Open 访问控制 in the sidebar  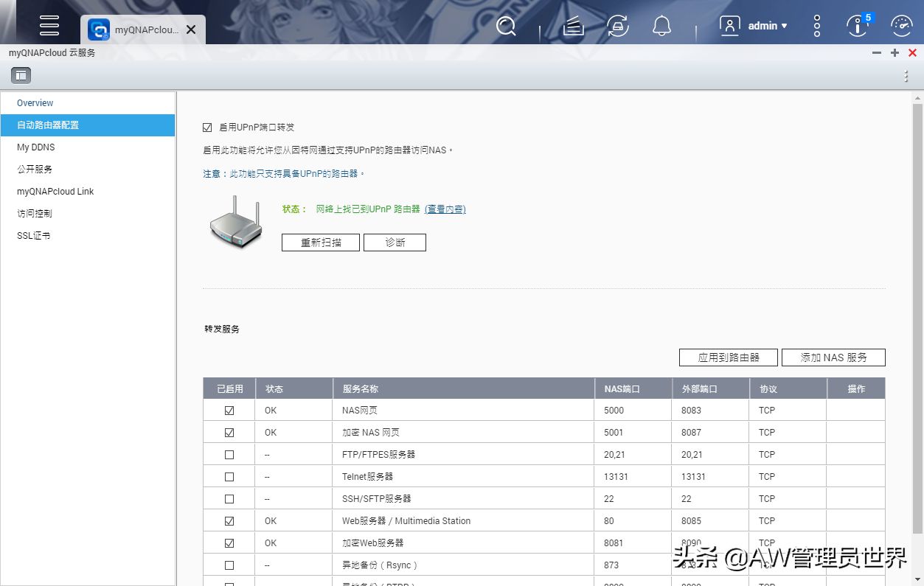tap(87, 214)
